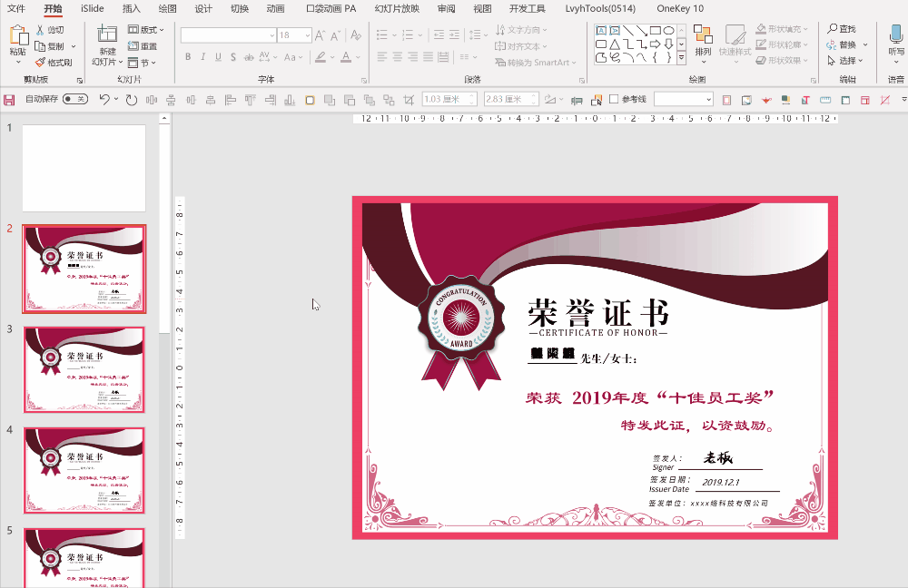This screenshot has height=588, width=908.
Task: Toggle the AutoSave (自动保存) switch
Action: (75, 99)
